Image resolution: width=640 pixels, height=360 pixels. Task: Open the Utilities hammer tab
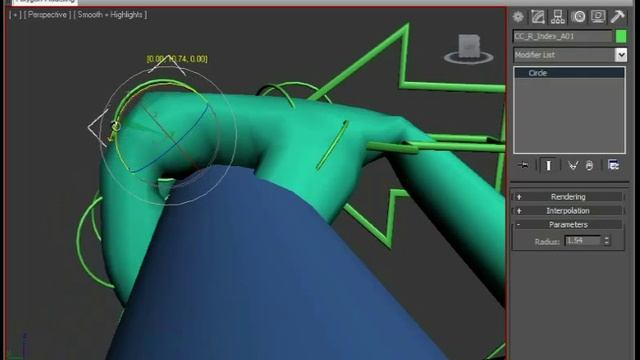click(618, 17)
